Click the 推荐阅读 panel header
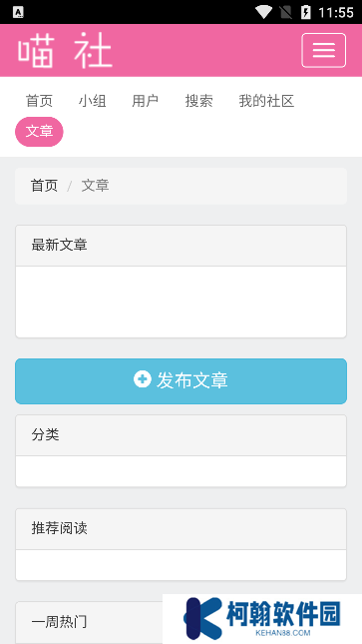Image resolution: width=362 pixels, height=644 pixels. [x=181, y=529]
